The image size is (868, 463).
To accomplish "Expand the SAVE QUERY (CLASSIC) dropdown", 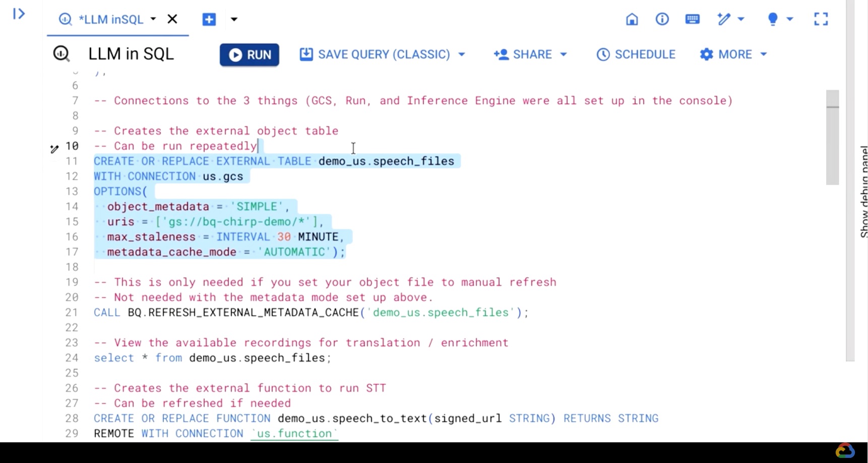I will [462, 54].
